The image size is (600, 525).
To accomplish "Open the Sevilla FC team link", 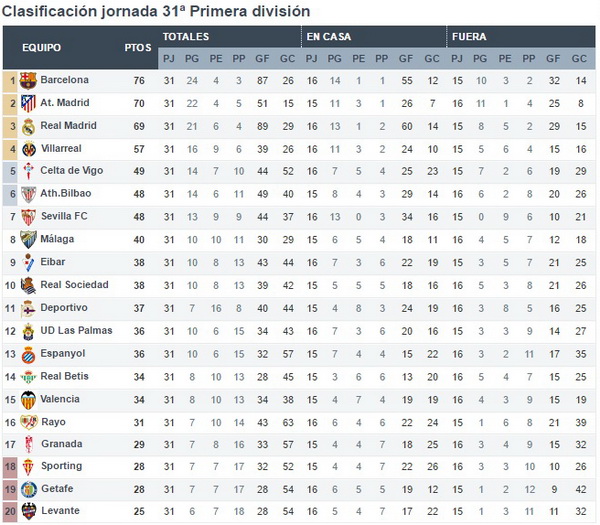I will point(64,216).
